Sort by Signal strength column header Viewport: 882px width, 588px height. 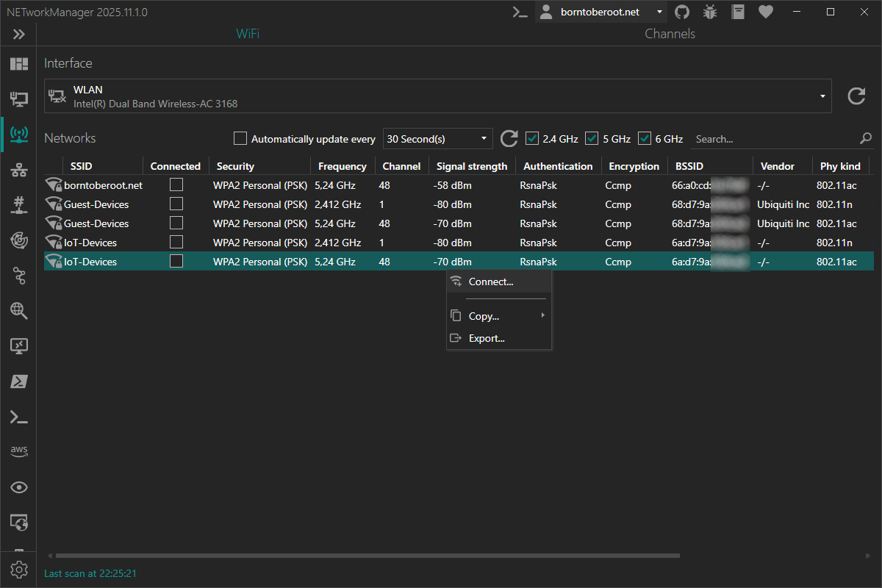[x=471, y=166]
